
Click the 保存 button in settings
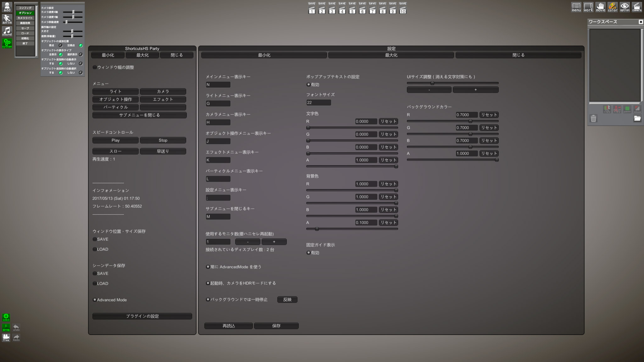click(x=276, y=326)
